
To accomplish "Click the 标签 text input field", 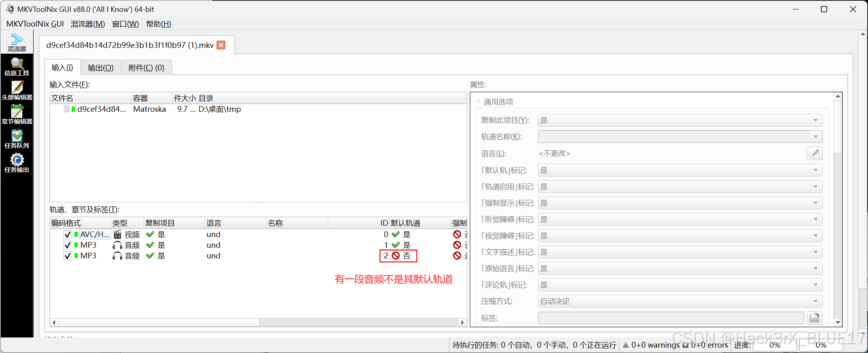I will point(671,318).
